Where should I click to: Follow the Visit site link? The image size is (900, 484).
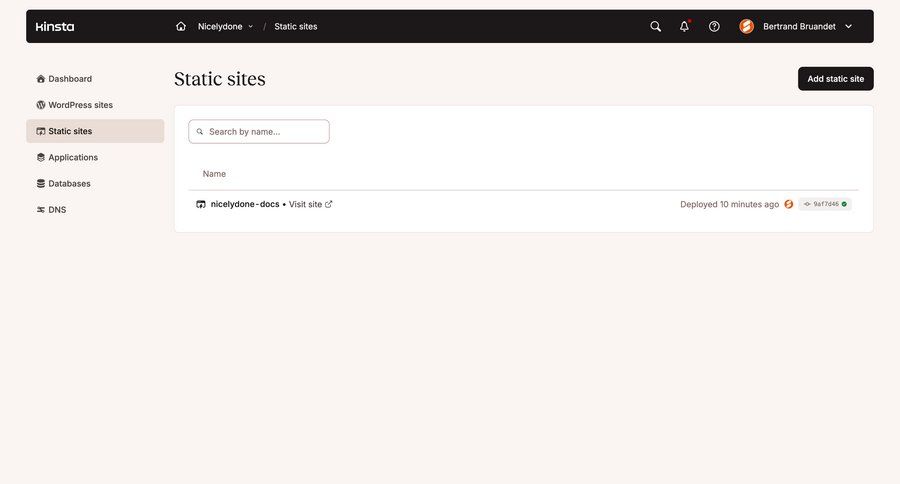(310, 204)
